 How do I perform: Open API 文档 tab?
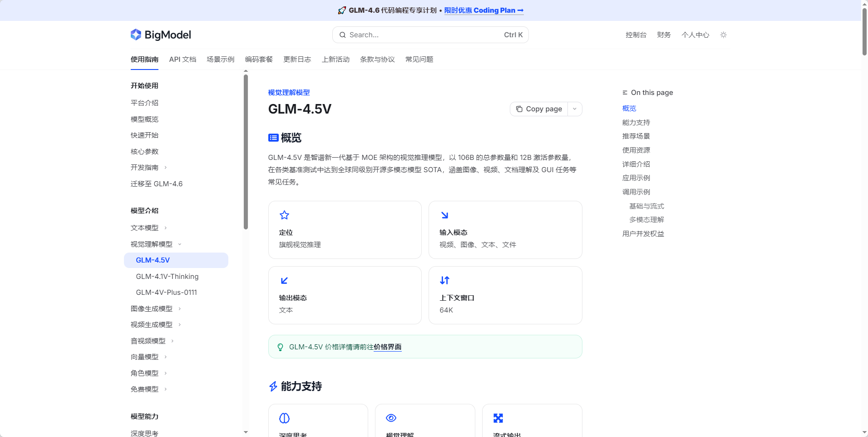point(182,60)
